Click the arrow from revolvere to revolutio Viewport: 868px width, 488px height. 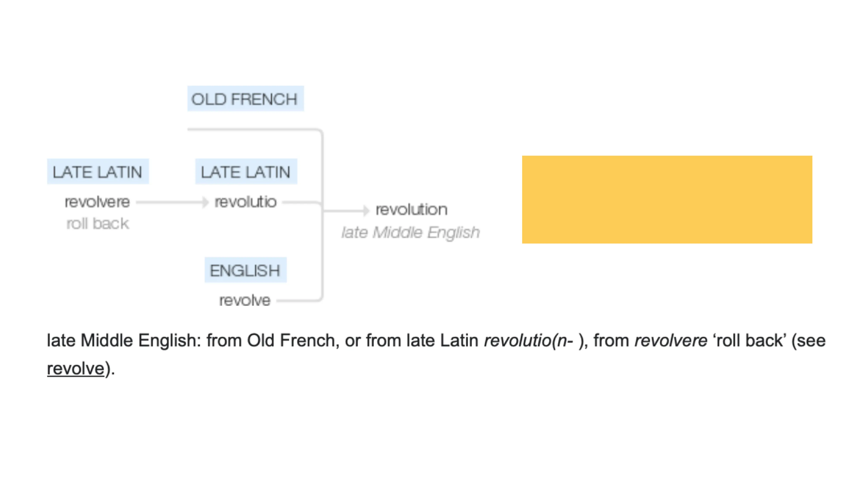click(172, 202)
